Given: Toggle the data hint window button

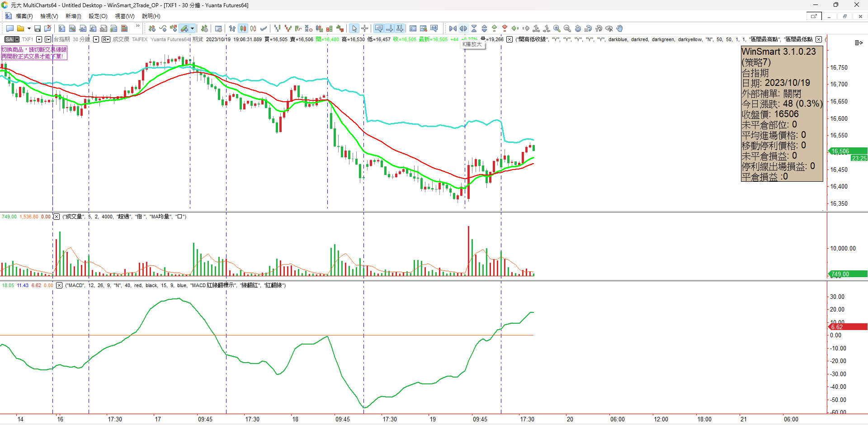Looking at the screenshot, I should click(378, 28).
